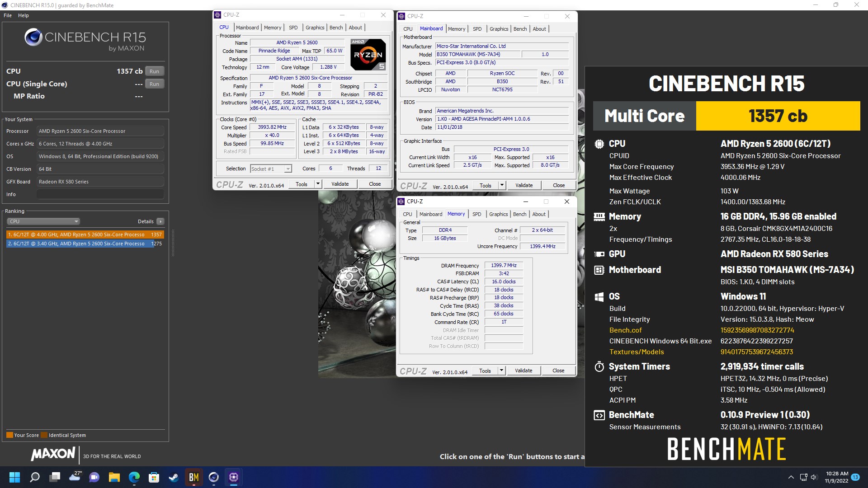Viewport: 868px width, 488px height.
Task: Switch to CPU-Z taskbar icon
Action: coord(234,477)
